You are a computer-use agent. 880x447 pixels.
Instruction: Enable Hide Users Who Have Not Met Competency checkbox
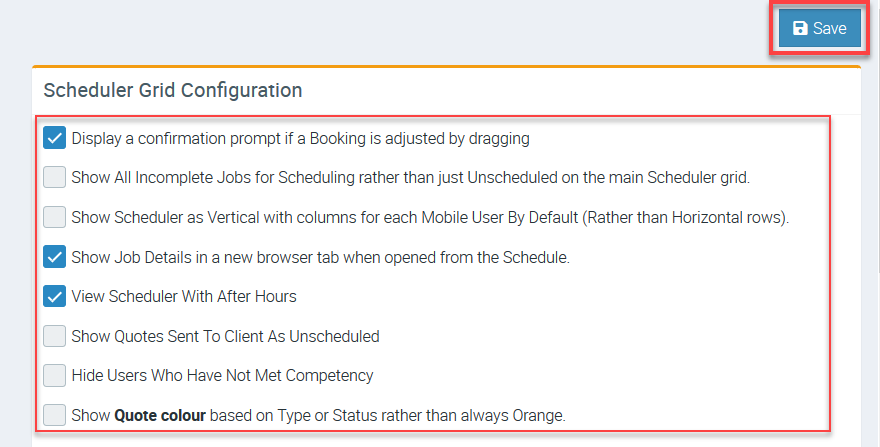click(x=55, y=375)
